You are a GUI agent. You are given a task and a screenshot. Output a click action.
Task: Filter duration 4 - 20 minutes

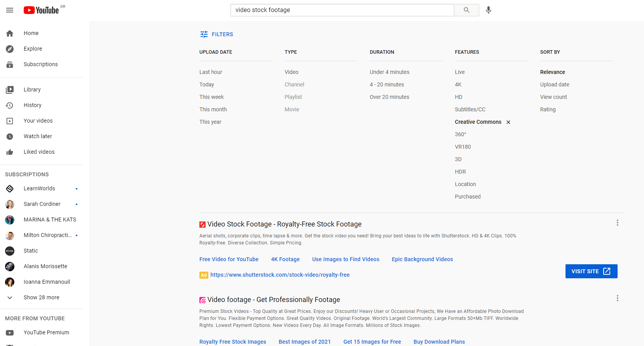[387, 84]
